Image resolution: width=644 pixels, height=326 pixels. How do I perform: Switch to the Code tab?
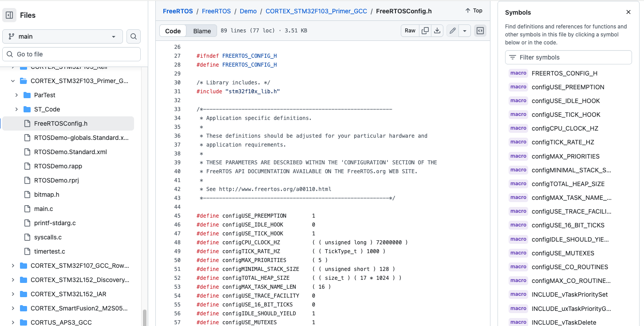point(173,31)
